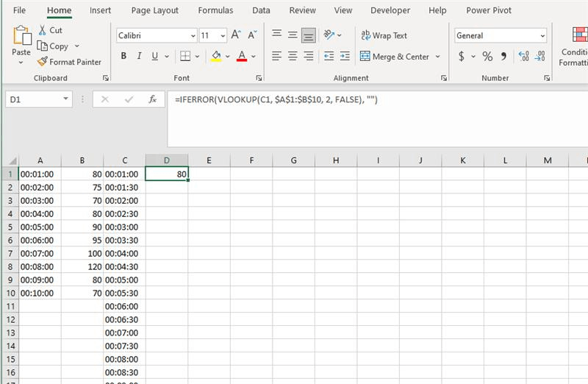
Task: Decrease font size with small A icon
Action: pos(252,35)
